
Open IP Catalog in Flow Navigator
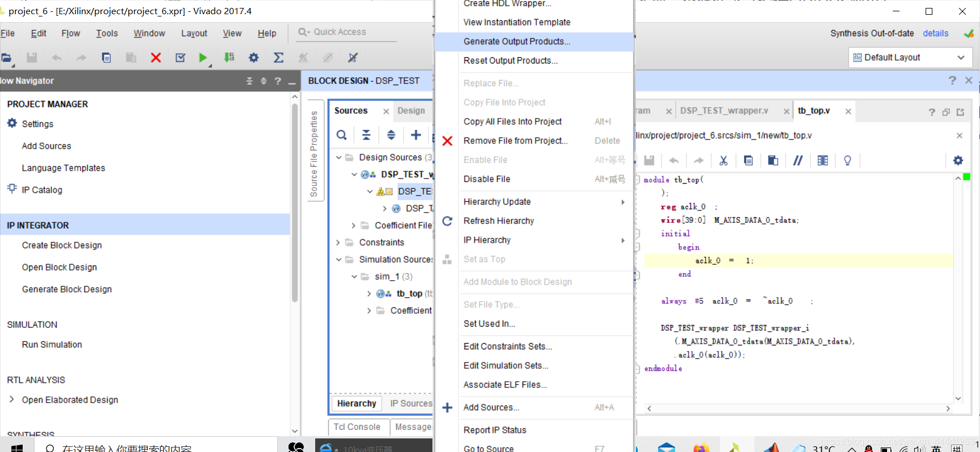click(42, 190)
